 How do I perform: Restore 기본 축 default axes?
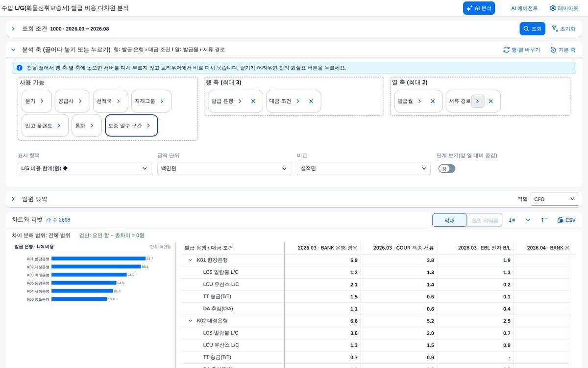(x=563, y=50)
